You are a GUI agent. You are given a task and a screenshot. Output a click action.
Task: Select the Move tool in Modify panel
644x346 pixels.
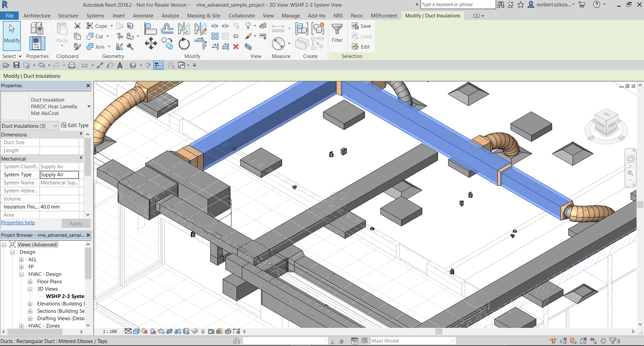click(x=151, y=44)
